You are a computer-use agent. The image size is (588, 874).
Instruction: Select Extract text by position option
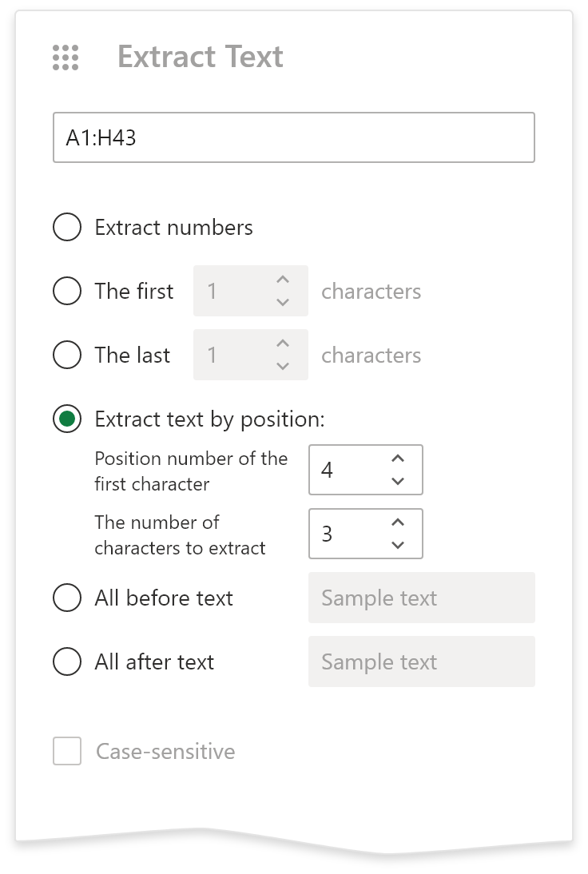[67, 419]
